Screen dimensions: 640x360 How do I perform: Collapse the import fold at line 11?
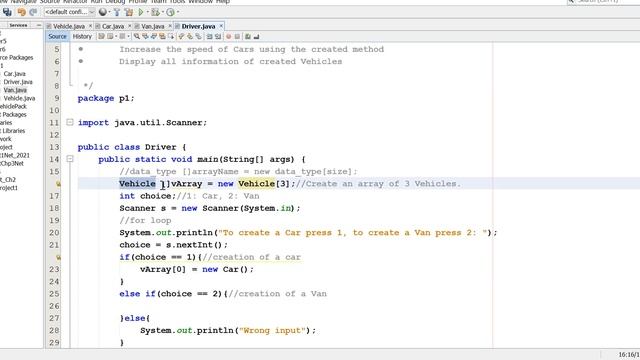tap(70, 122)
